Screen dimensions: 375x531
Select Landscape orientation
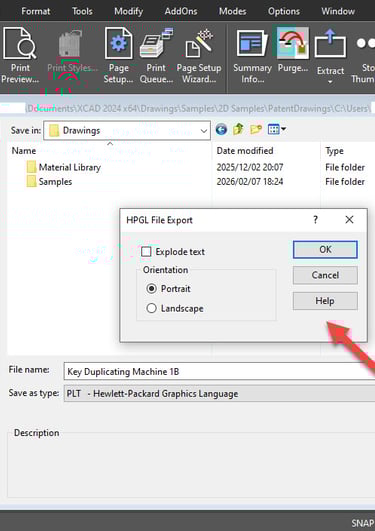click(x=151, y=308)
